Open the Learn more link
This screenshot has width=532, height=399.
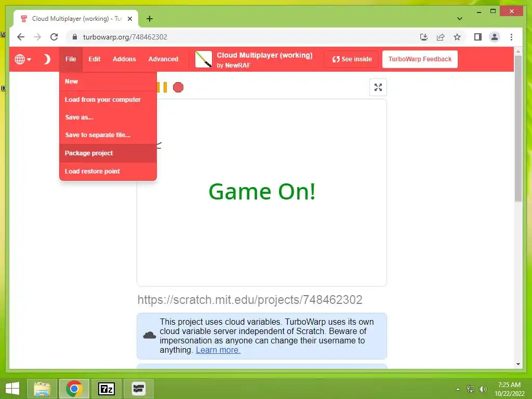tap(218, 350)
